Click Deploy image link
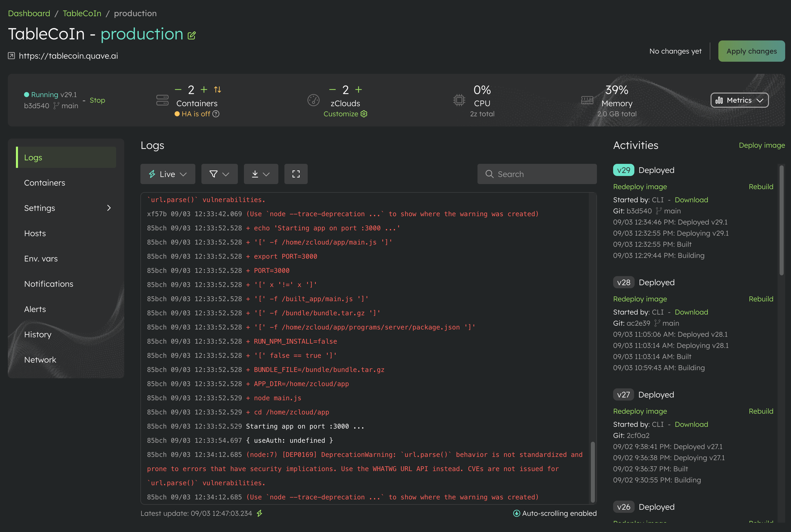 (761, 145)
